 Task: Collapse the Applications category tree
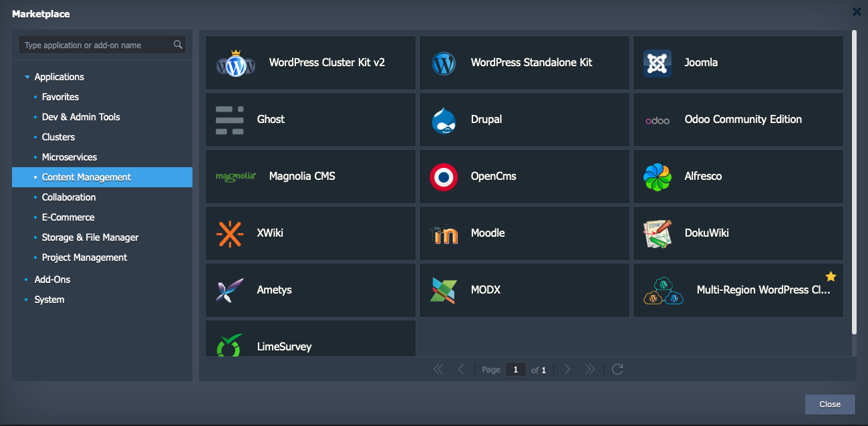coord(27,76)
